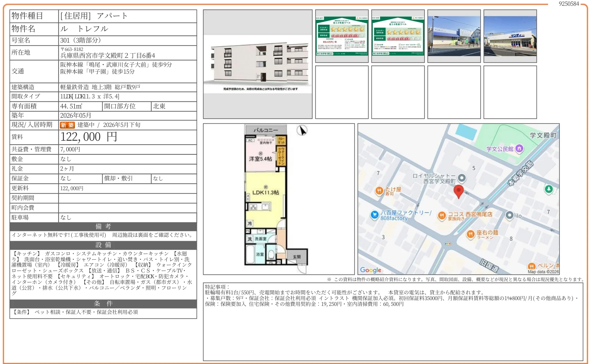Open the second BELS energy label thumbnail
592x364 pixels.
coord(398,36)
